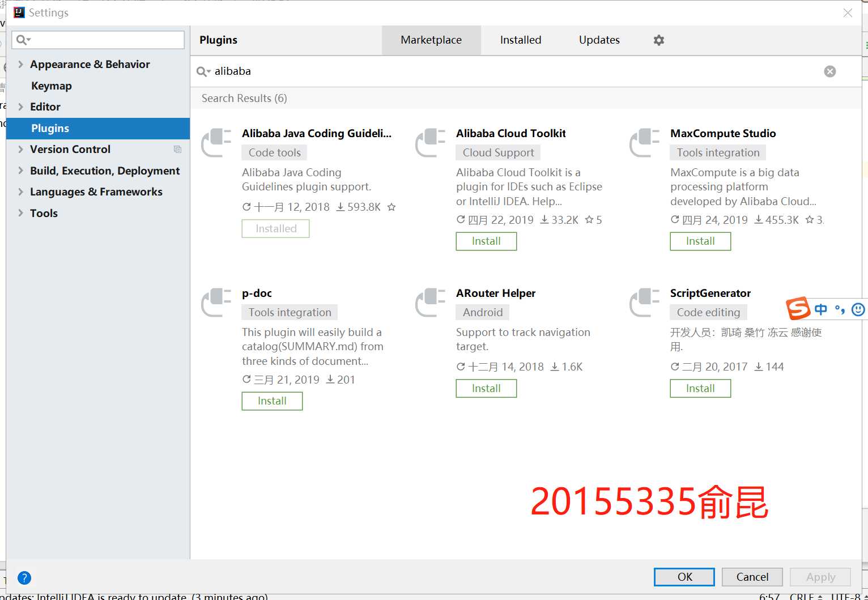Switch to the Marketplace tab

431,40
